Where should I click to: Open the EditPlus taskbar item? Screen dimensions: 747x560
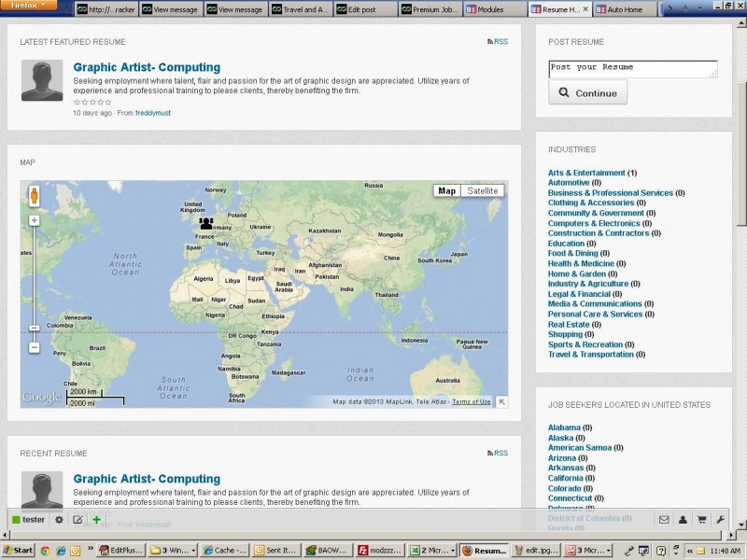point(121,551)
